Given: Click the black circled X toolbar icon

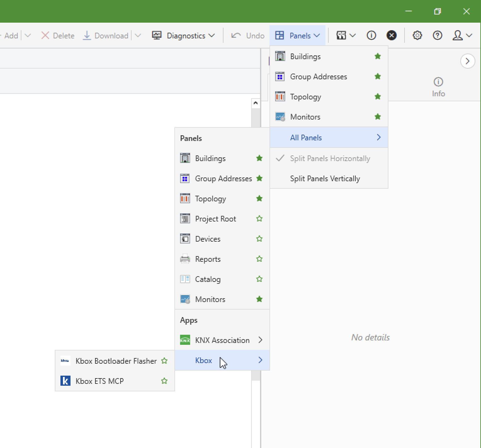Looking at the screenshot, I should pos(392,35).
